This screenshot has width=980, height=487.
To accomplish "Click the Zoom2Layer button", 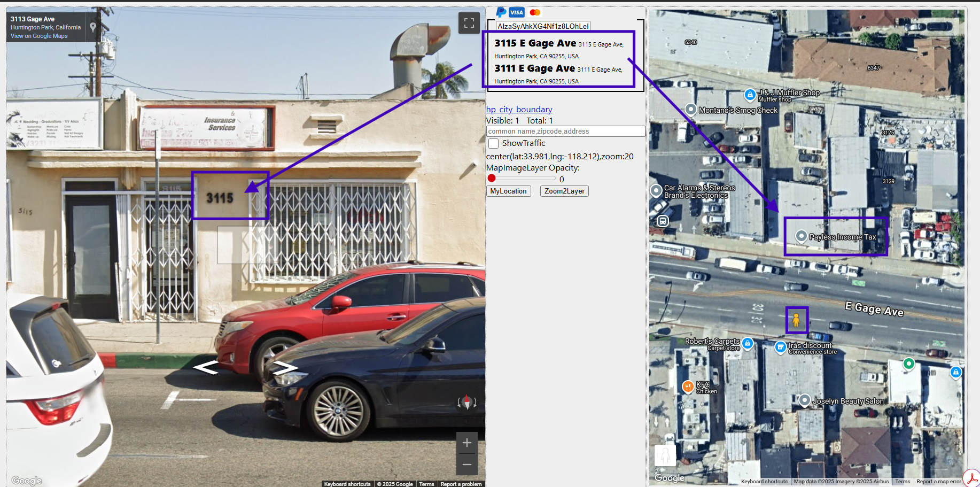I will click(x=564, y=191).
